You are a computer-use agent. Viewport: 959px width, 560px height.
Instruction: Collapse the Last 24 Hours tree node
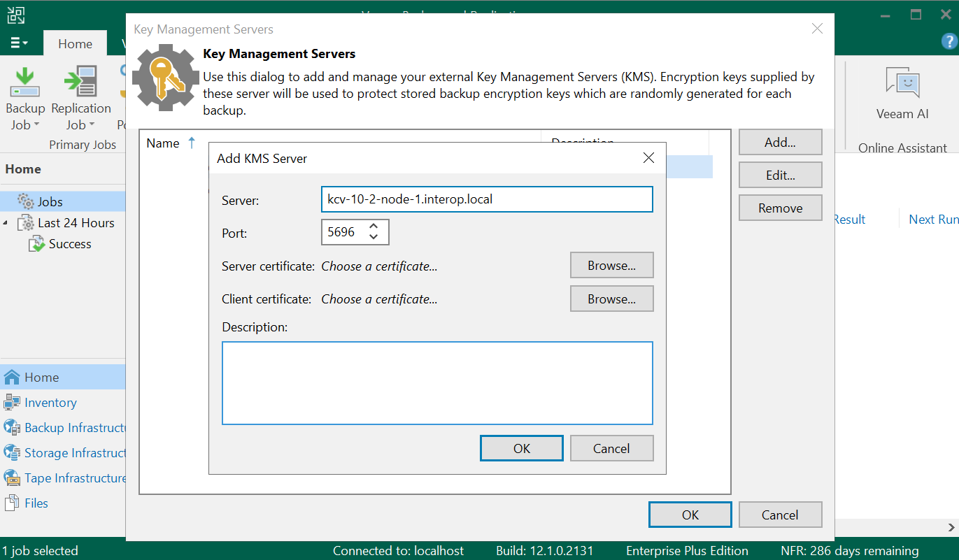click(x=6, y=223)
